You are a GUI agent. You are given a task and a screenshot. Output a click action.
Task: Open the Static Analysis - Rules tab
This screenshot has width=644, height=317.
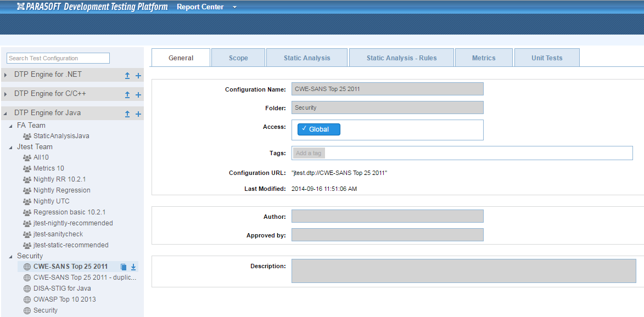pyautogui.click(x=402, y=58)
